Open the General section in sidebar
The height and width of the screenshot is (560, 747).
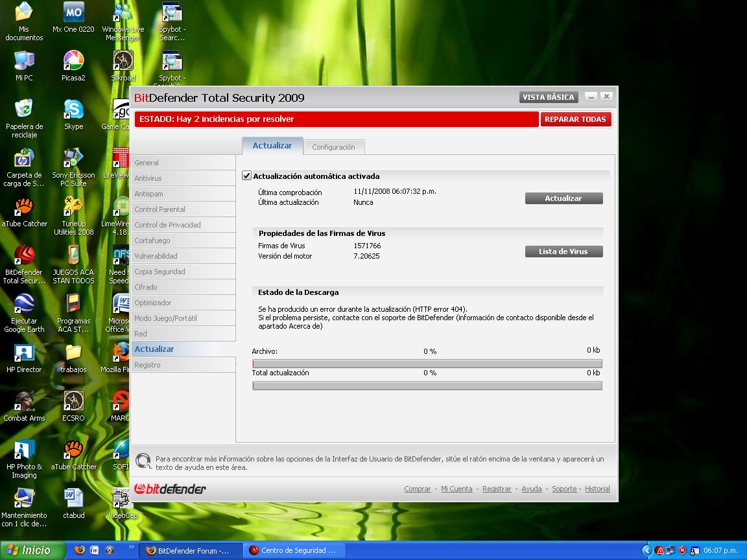tap(183, 163)
